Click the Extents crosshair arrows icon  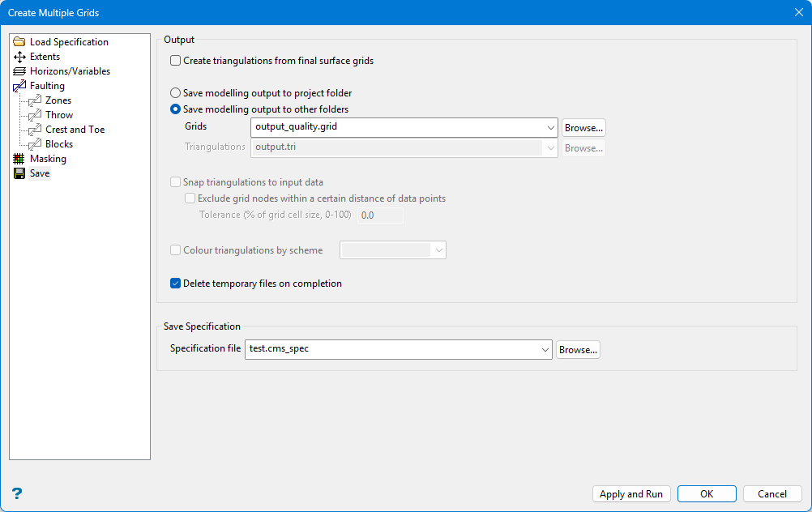coord(19,57)
